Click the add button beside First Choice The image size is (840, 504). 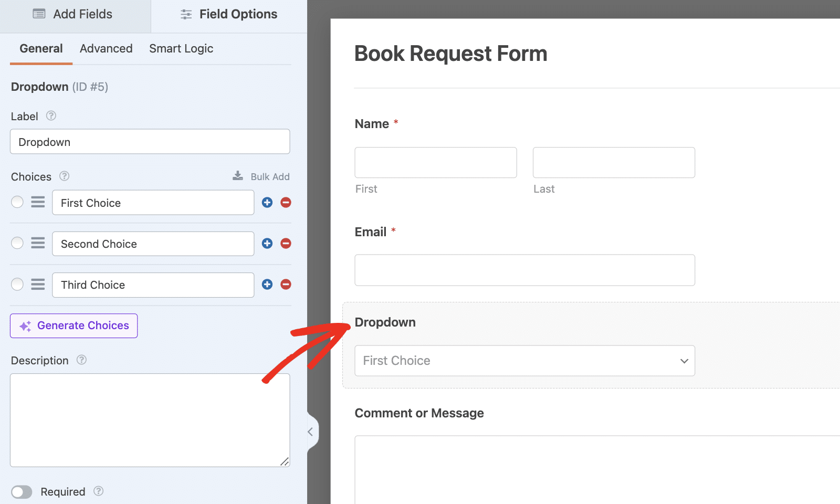click(267, 203)
